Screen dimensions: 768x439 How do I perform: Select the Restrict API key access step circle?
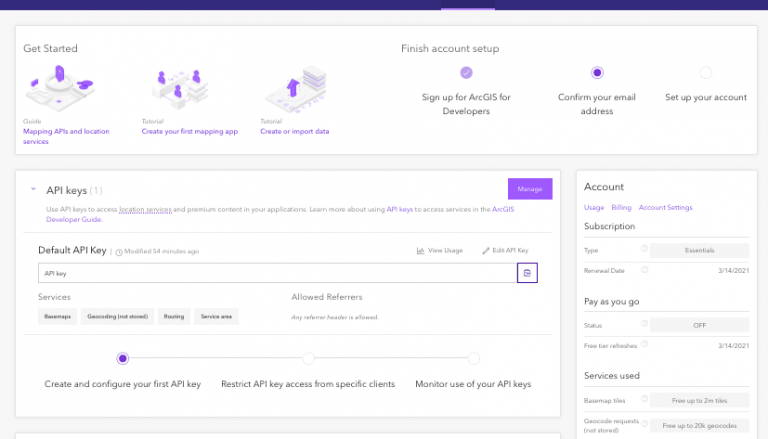point(308,359)
